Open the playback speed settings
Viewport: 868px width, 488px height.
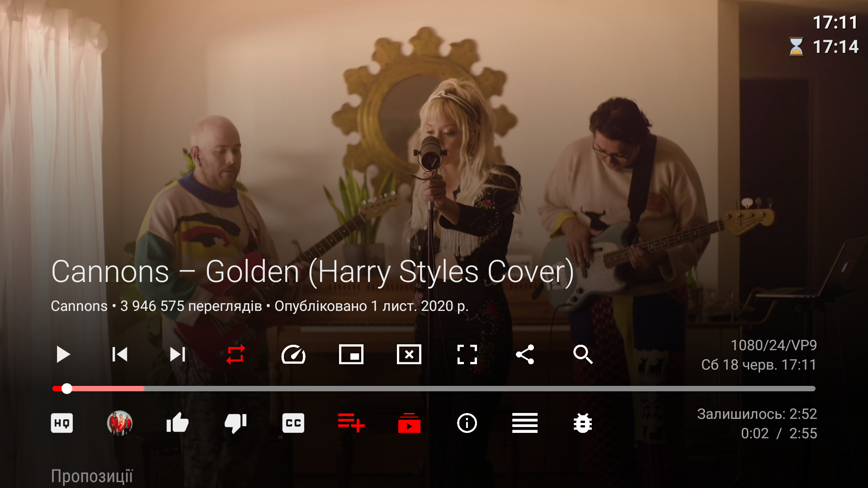(x=293, y=355)
